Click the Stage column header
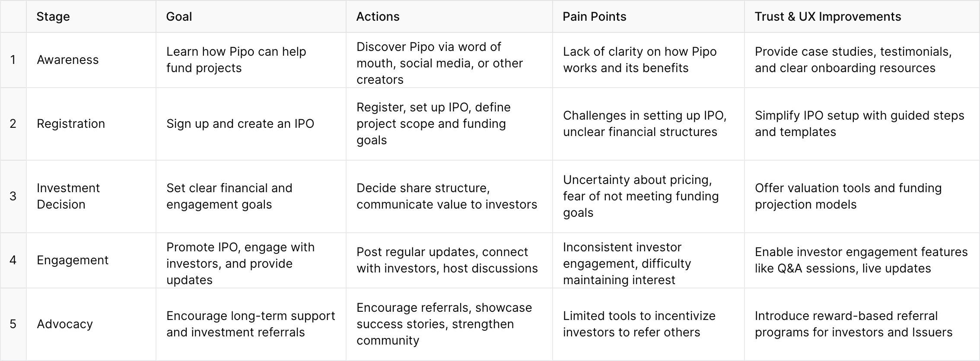The image size is (980, 361). click(x=91, y=16)
